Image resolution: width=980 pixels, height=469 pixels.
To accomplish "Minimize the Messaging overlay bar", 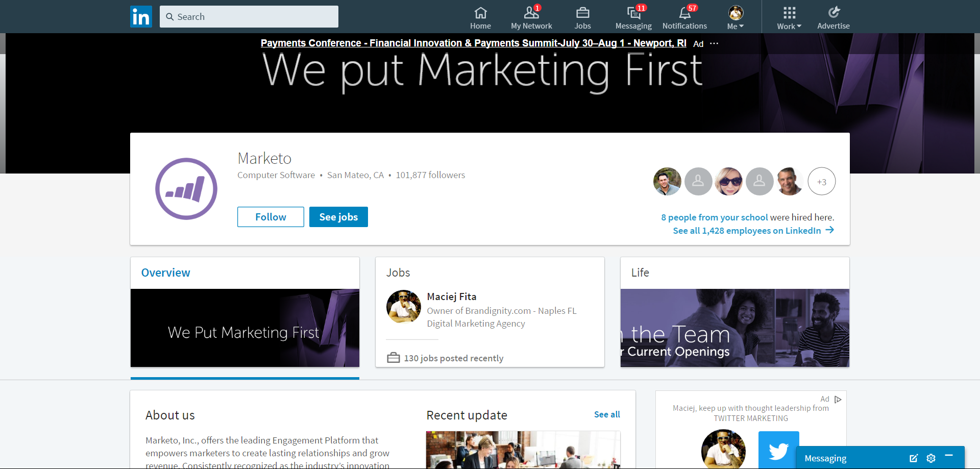I will [x=949, y=455].
